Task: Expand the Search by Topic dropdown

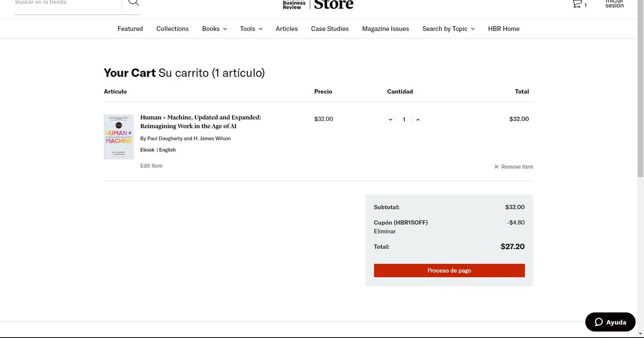Action: 449,29
